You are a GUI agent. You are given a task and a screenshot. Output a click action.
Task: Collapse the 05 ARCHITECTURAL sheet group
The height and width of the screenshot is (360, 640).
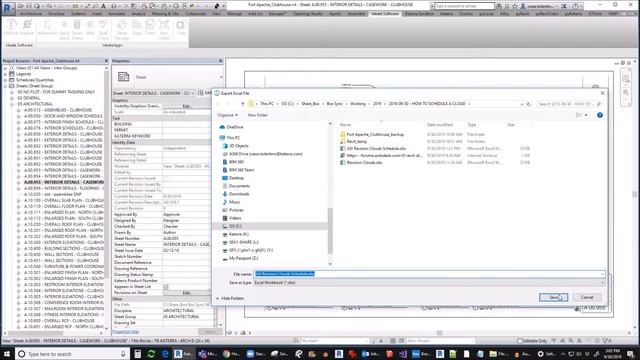coord(12,104)
